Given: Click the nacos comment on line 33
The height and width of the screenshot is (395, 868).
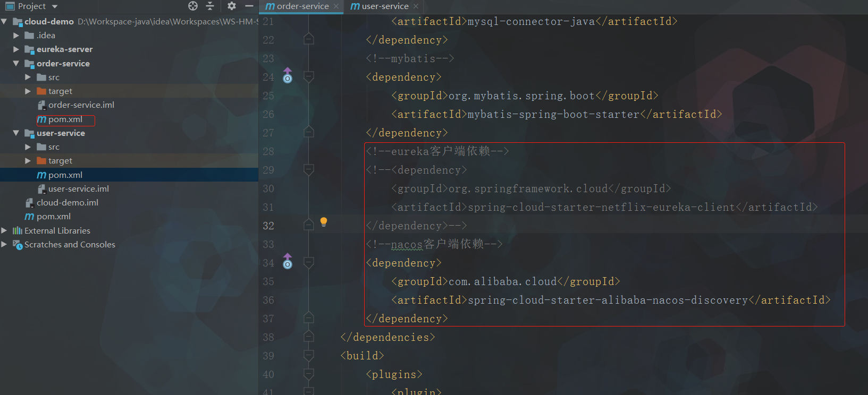Looking at the screenshot, I should click(x=434, y=244).
